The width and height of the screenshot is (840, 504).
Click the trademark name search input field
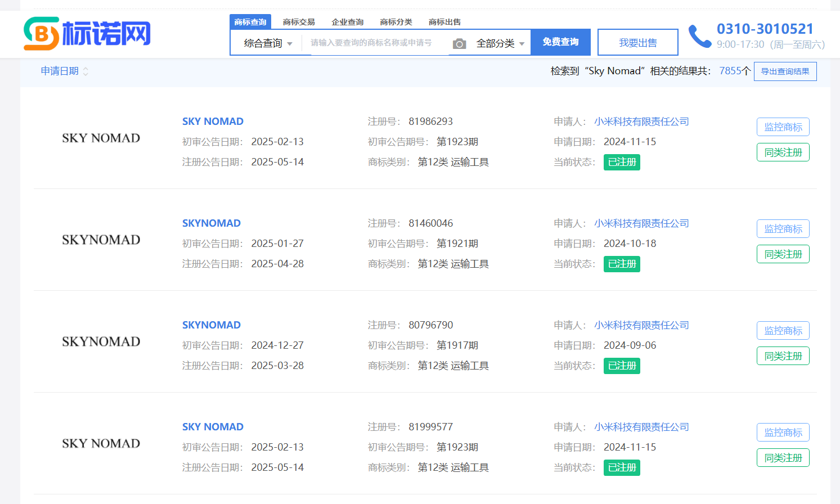[375, 43]
